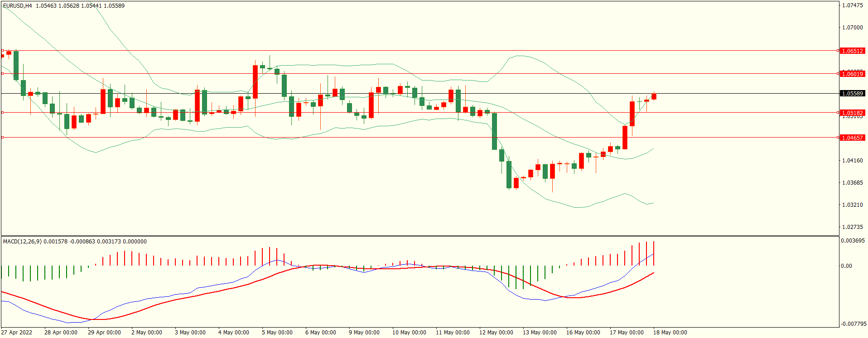Select left anchor of the 1.04657 line

coord(2,138)
